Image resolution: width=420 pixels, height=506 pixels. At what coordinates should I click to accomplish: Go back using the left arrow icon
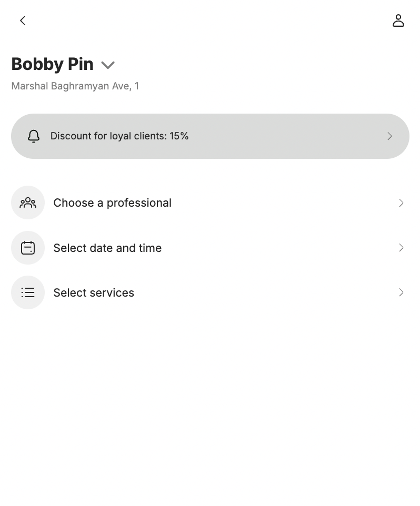coord(23,21)
